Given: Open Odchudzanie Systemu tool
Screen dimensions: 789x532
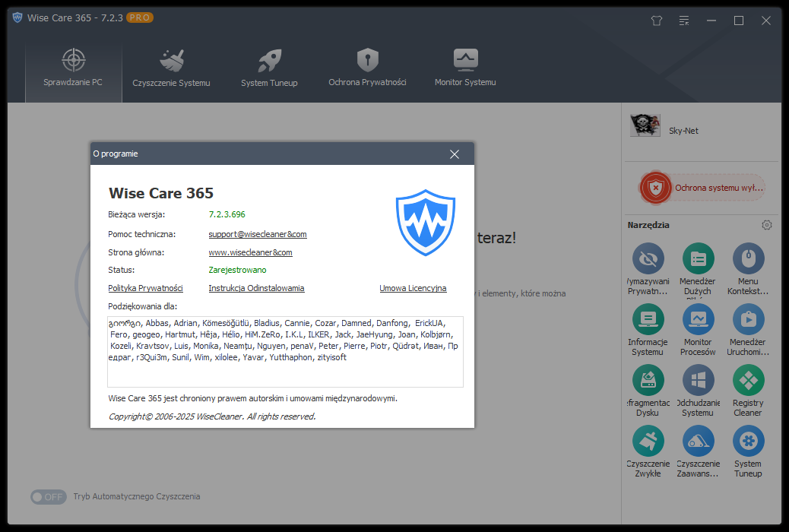Looking at the screenshot, I should 698,391.
